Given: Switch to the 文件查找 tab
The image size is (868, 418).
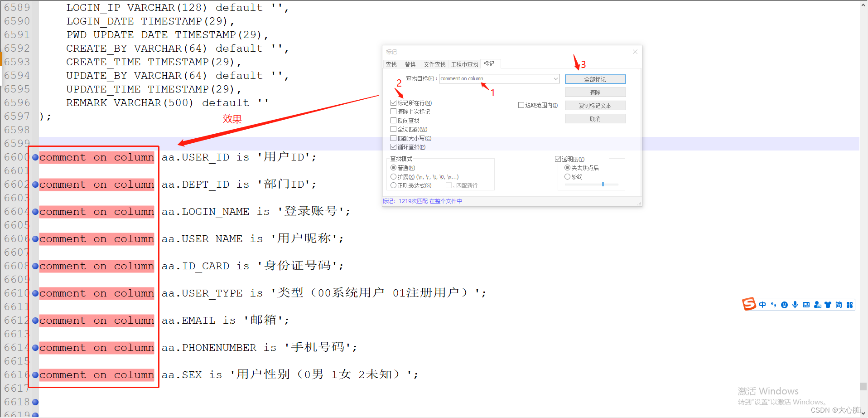Looking at the screenshot, I should tap(434, 64).
